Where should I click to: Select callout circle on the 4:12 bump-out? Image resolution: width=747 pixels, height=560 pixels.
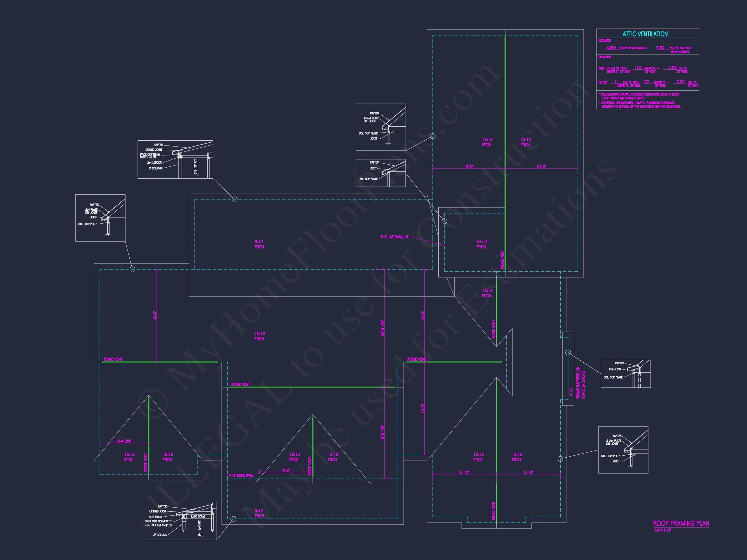pos(568,353)
